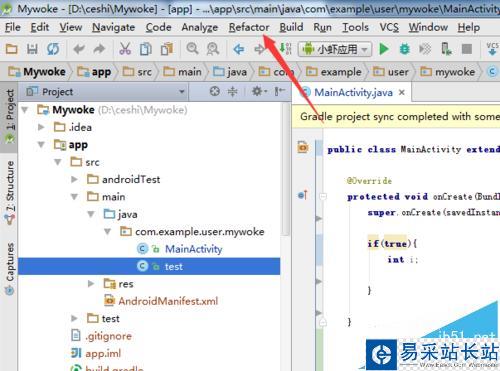The width and height of the screenshot is (500, 371).
Task: Collapse the com.example.user.mywoke package node
Action: 107,231
